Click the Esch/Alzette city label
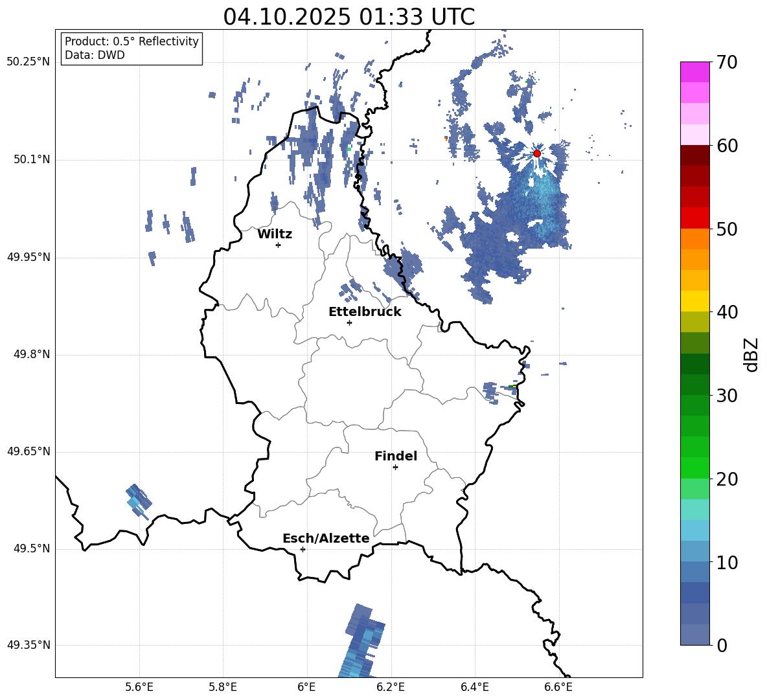This screenshot has height=700, width=767. [x=326, y=538]
